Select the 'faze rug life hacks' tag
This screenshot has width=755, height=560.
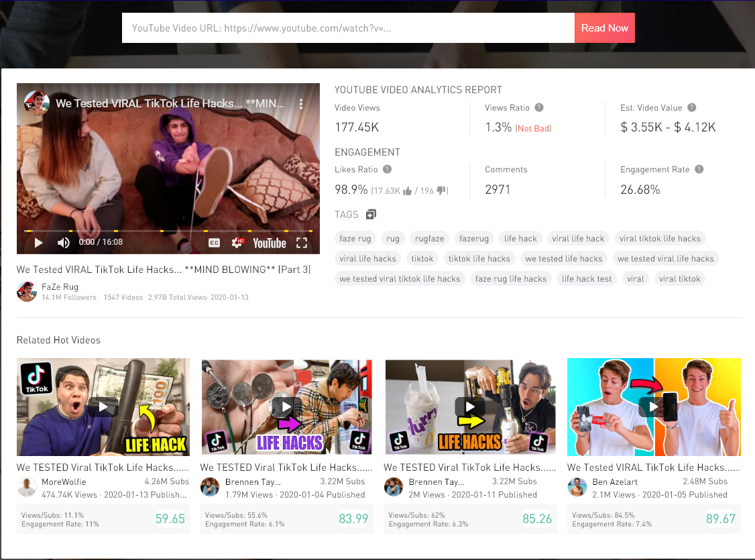(x=511, y=279)
